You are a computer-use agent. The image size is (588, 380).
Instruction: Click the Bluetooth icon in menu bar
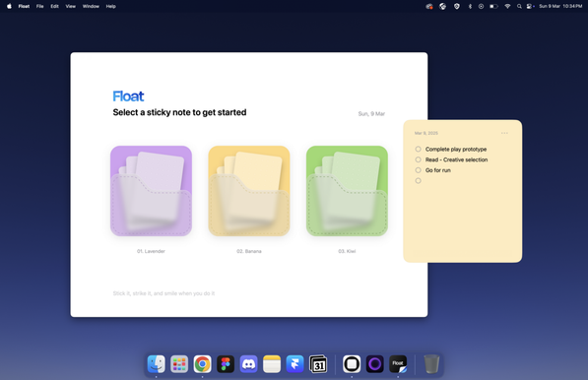click(470, 6)
